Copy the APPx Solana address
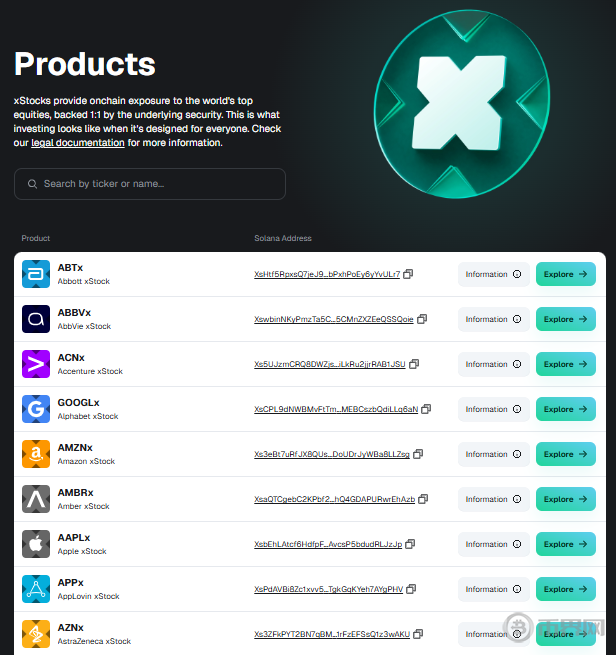 tap(411, 589)
